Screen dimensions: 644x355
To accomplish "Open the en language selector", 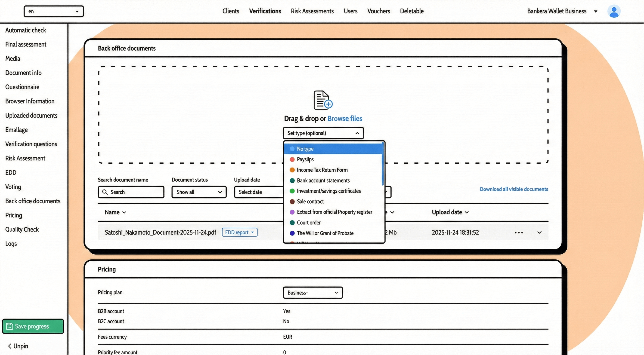I will coord(53,12).
